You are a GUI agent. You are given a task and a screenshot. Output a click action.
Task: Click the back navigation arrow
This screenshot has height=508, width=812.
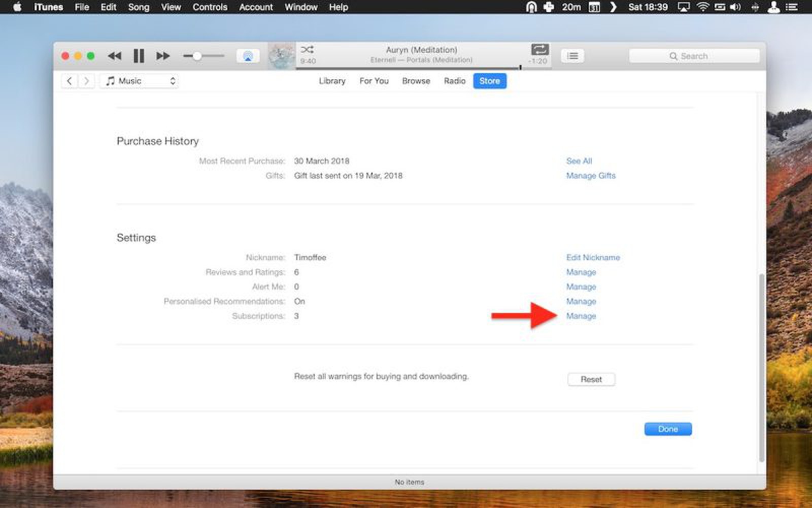(x=70, y=81)
